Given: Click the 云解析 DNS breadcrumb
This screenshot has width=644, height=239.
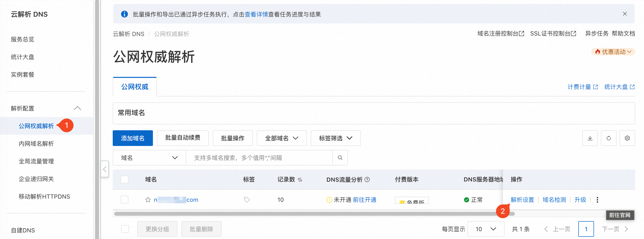Looking at the screenshot, I should tap(128, 34).
